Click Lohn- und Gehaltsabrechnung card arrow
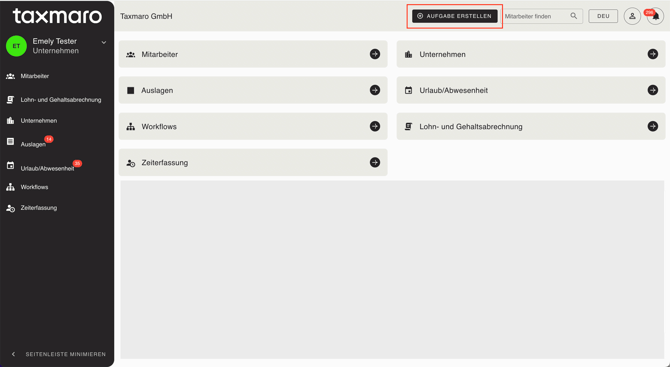The image size is (670, 367). pos(652,126)
